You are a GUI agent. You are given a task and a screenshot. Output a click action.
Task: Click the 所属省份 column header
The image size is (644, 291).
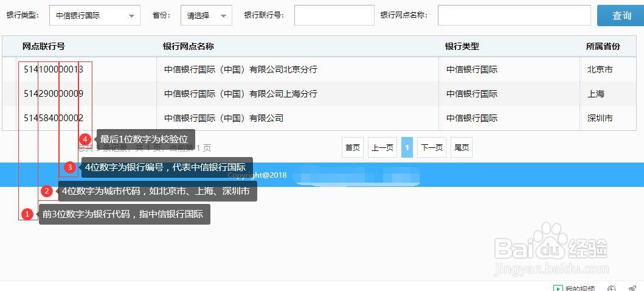tap(603, 46)
